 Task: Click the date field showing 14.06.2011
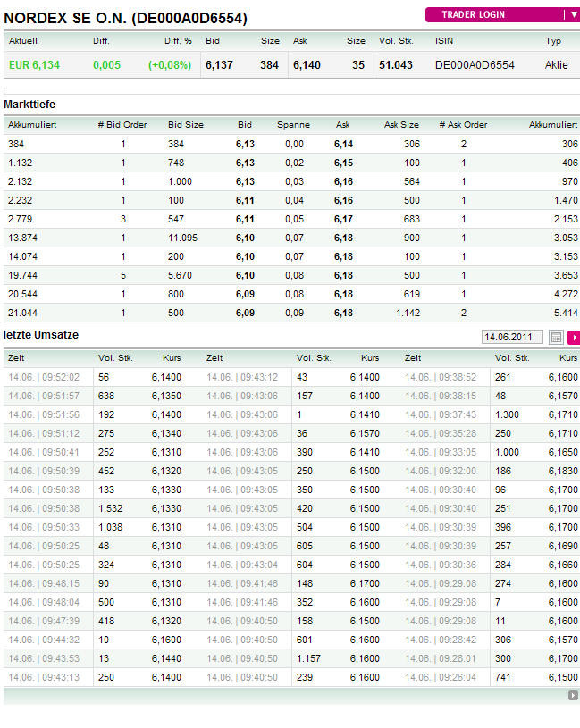pos(512,337)
